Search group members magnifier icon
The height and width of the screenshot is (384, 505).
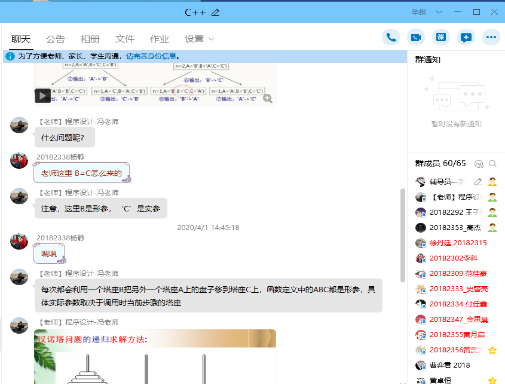click(x=492, y=164)
